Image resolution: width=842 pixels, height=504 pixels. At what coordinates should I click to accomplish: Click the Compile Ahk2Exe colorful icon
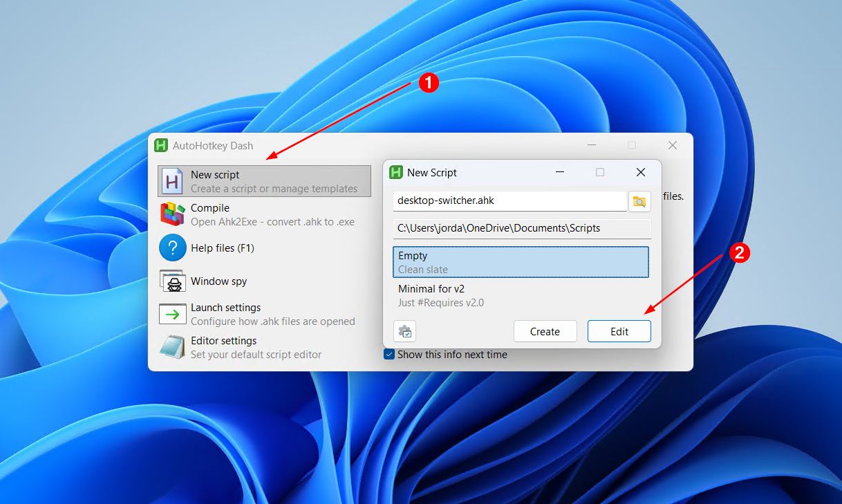click(172, 214)
